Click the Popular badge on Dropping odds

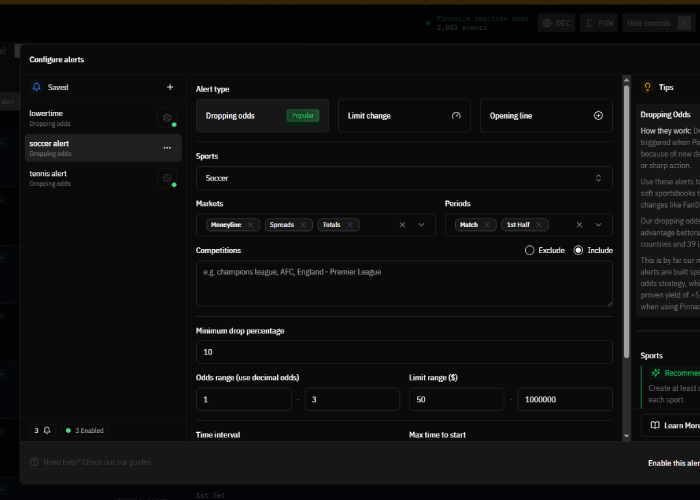pyautogui.click(x=303, y=116)
